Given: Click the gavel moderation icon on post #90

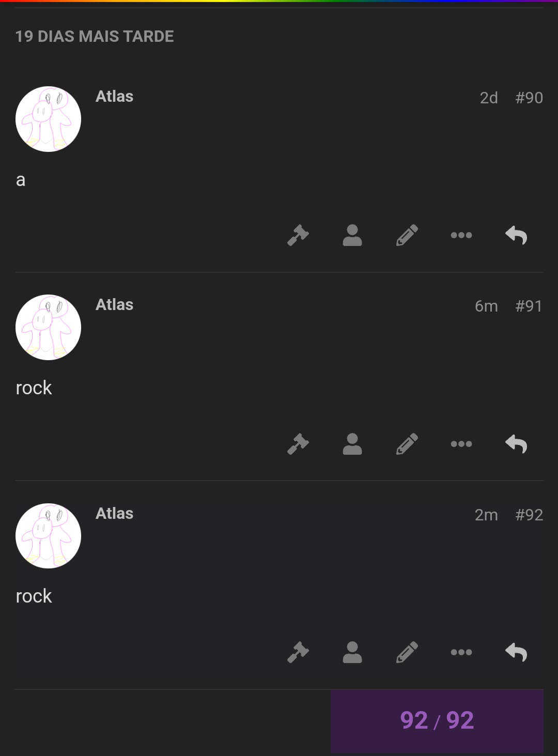Looking at the screenshot, I should click(x=298, y=235).
